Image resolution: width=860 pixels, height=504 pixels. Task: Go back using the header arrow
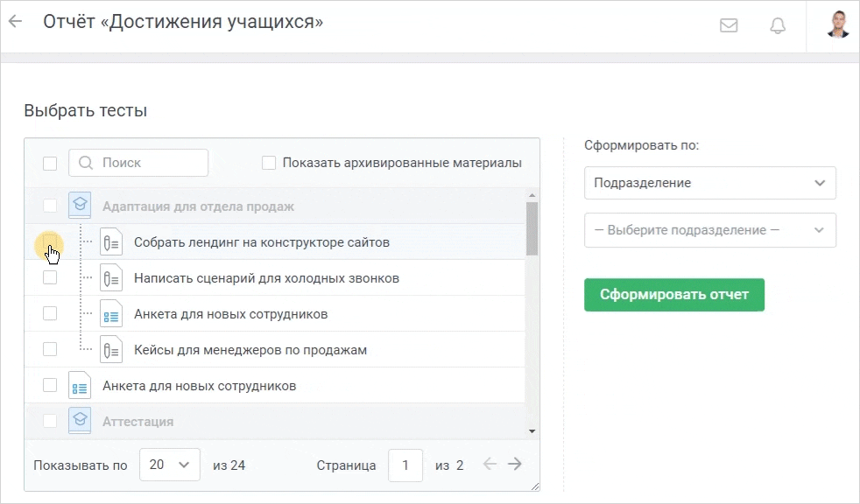(16, 22)
